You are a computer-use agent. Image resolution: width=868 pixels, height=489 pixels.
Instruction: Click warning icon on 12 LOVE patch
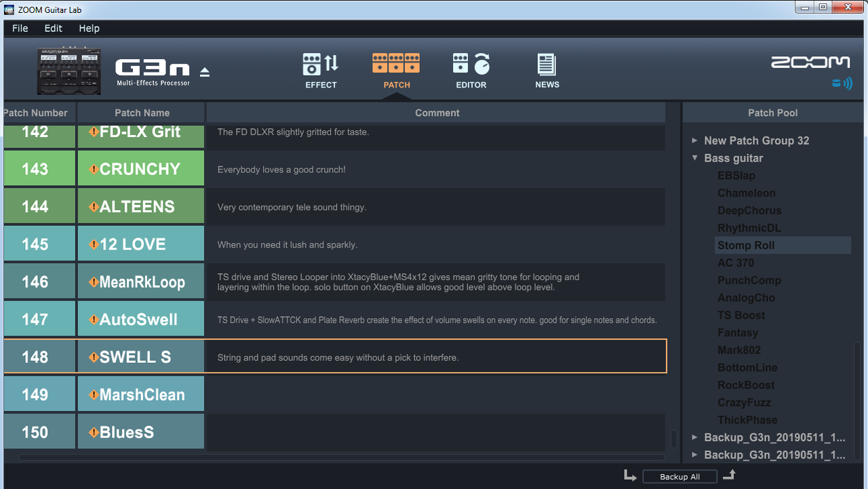pyautogui.click(x=94, y=244)
